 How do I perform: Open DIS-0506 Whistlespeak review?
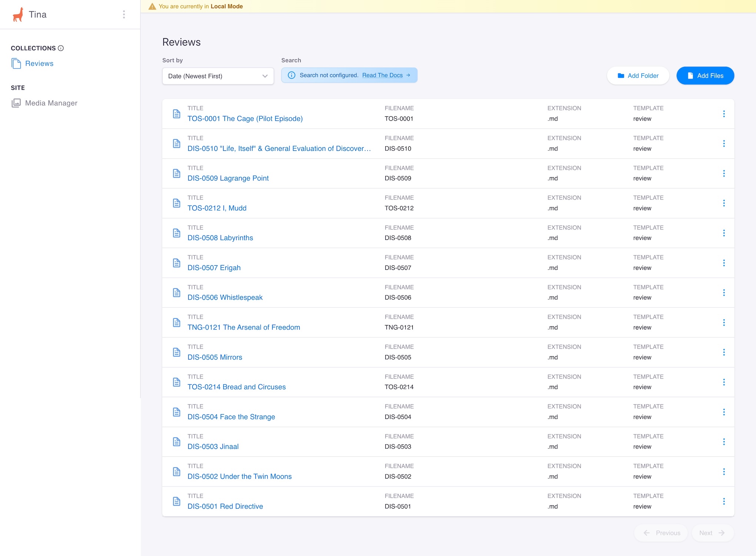[x=225, y=298]
